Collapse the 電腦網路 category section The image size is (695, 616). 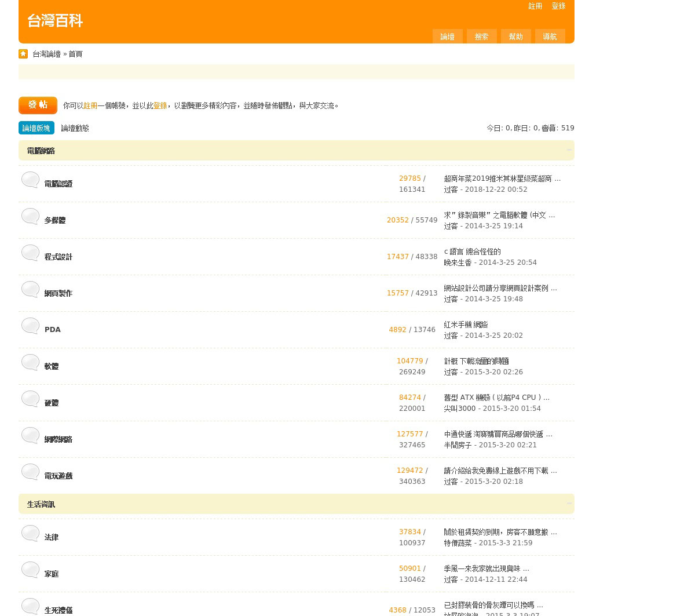[x=569, y=151]
